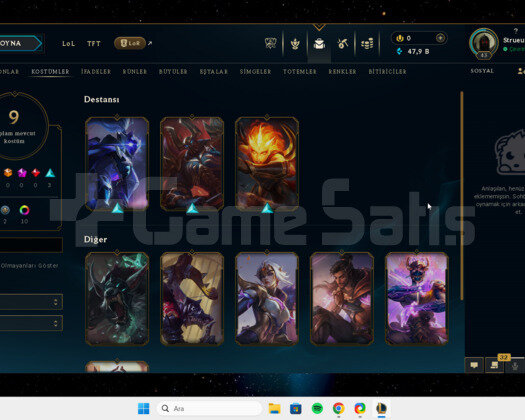
Task: Expand the upper sidebar filter dropdown
Action: tap(31, 302)
